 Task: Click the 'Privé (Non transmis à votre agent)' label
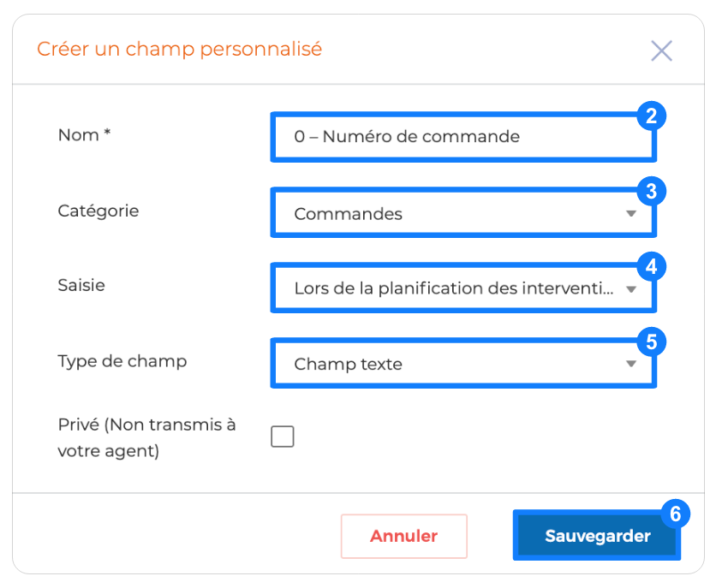coord(146,437)
